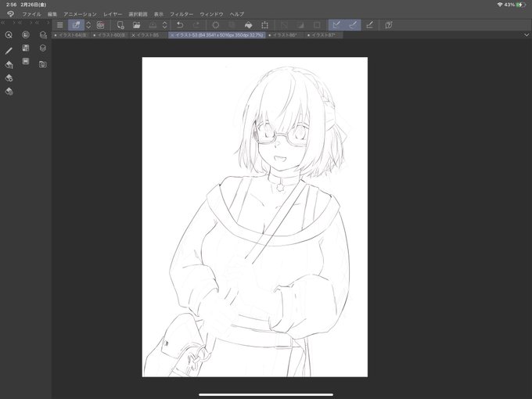The height and width of the screenshot is (399, 532).
Task: Tap the battery 43% indicator
Action: coord(515,5)
